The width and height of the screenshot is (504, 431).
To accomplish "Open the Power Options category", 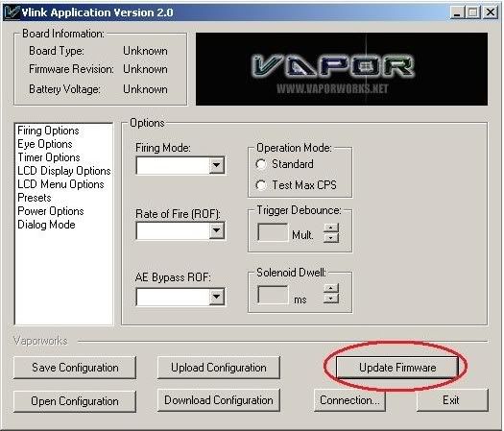I will coord(51,211).
